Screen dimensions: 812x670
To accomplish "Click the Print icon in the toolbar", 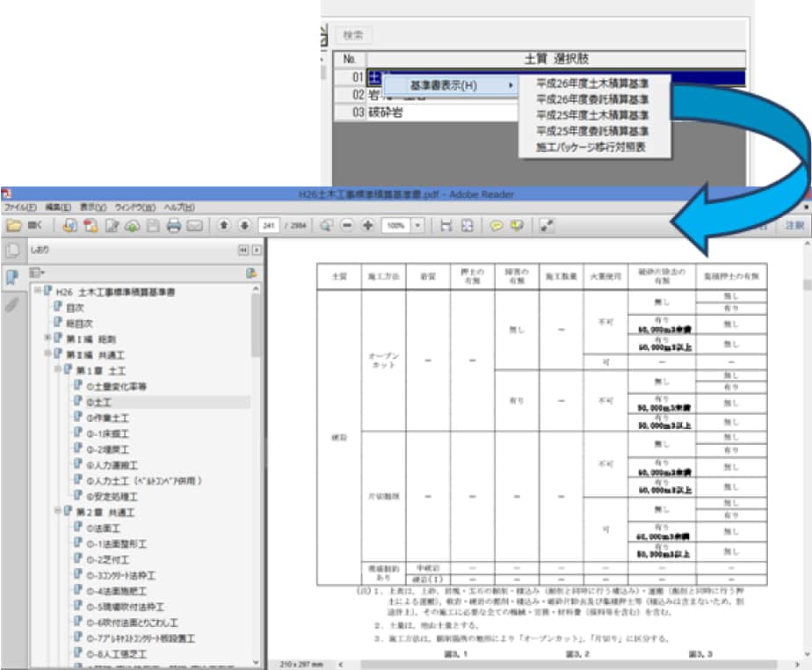I will coord(174,226).
